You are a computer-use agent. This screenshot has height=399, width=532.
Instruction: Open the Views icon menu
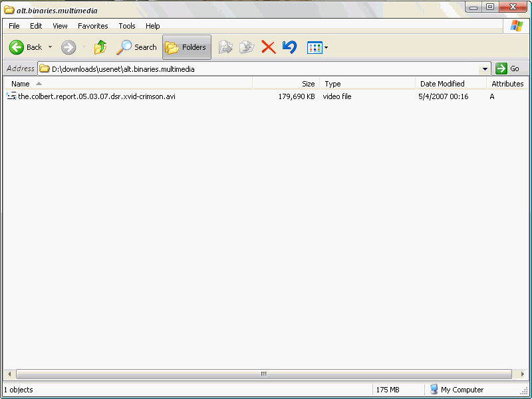tap(317, 47)
